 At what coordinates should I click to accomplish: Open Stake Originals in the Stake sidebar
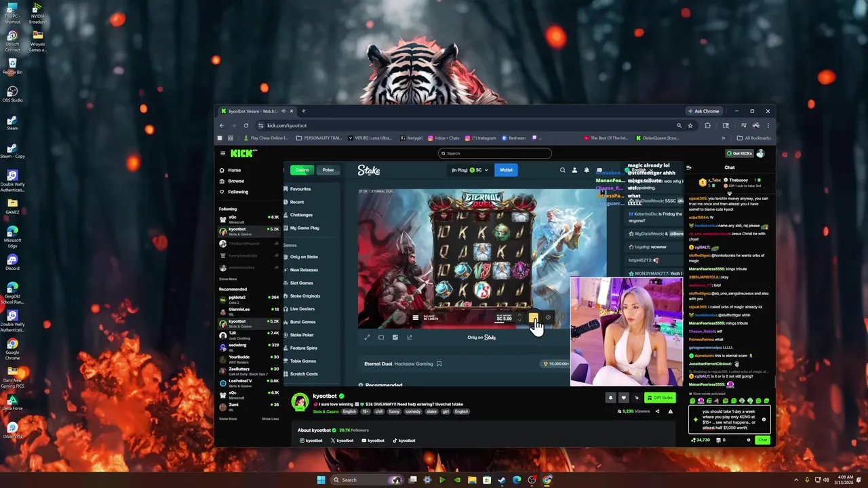tap(302, 296)
